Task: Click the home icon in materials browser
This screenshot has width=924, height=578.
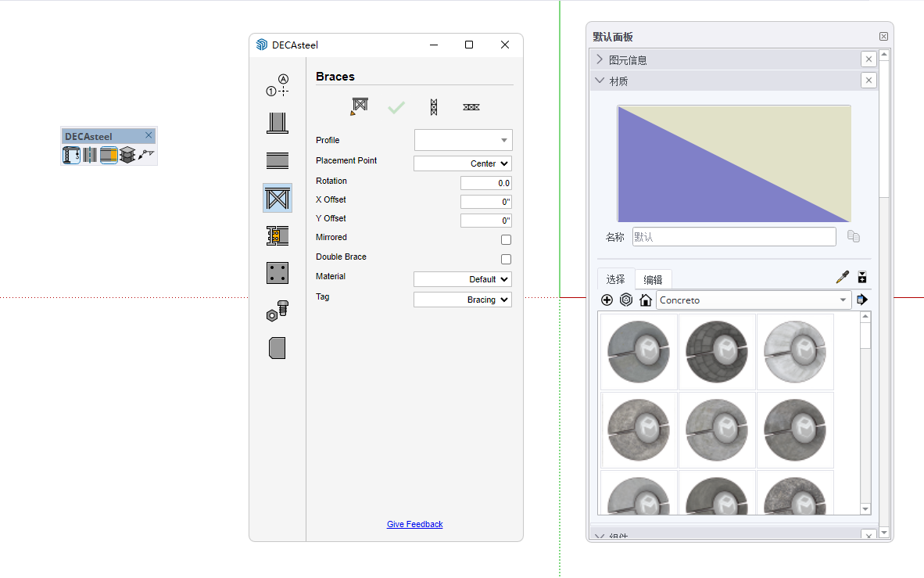Action: (x=645, y=300)
